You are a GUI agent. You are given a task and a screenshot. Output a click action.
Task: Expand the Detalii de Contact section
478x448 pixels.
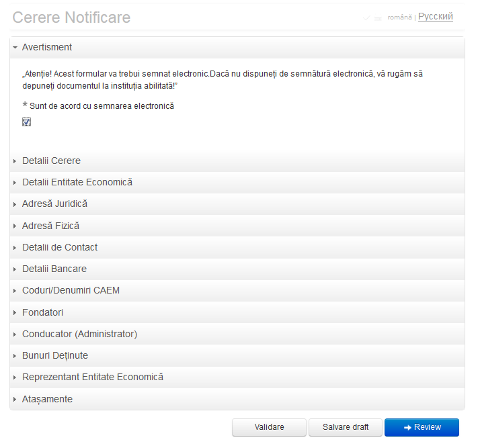tap(60, 247)
